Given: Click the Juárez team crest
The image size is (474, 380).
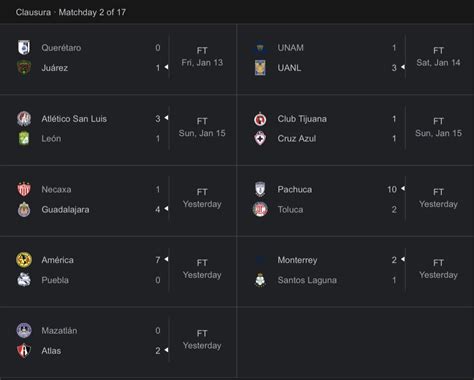Looking at the screenshot, I should (24, 68).
